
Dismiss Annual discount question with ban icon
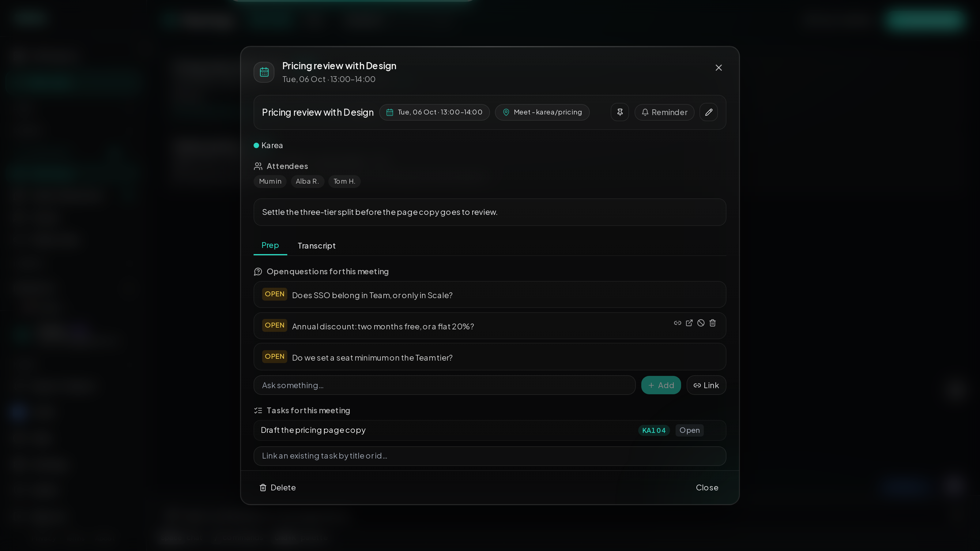click(x=701, y=323)
